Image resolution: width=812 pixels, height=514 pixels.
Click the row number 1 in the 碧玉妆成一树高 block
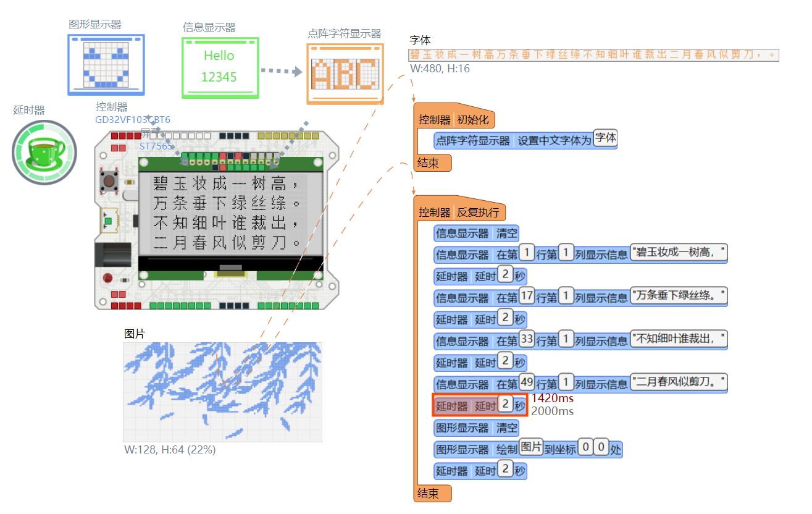coord(527,252)
